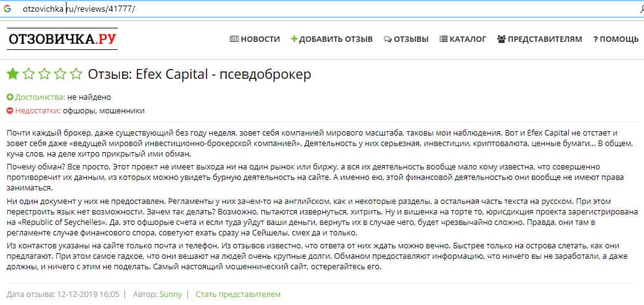Click the text 'не найдено'

[89, 97]
